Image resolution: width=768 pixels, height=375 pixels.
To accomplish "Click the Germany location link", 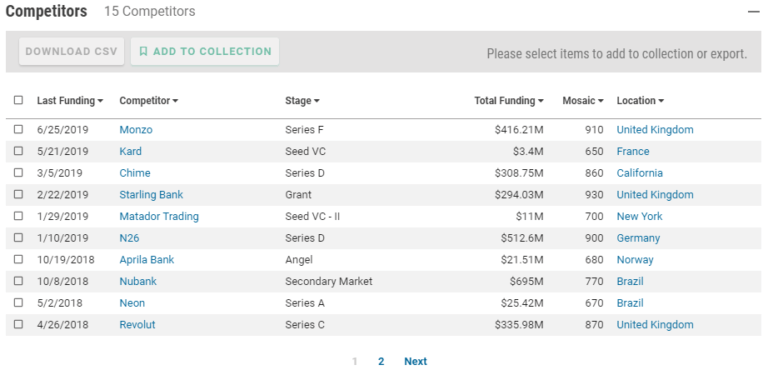I will pyautogui.click(x=638, y=238).
